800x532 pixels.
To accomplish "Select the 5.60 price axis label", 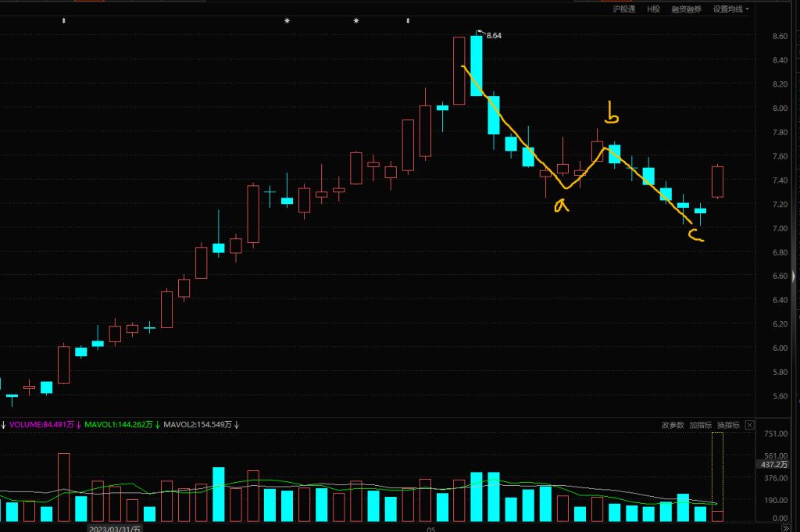I will tap(780, 396).
